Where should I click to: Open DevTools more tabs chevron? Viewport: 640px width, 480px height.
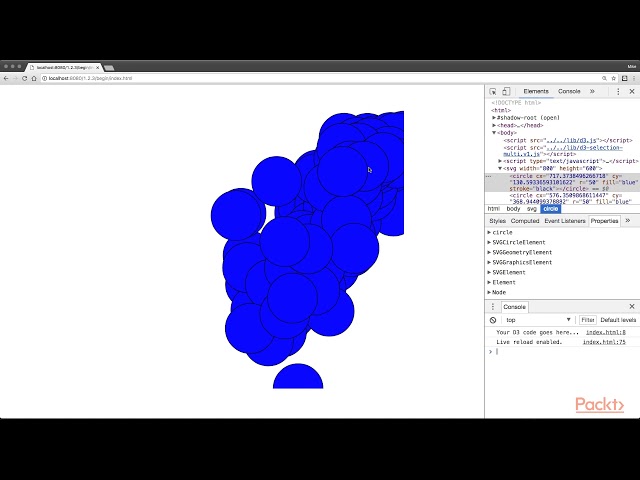pos(592,91)
